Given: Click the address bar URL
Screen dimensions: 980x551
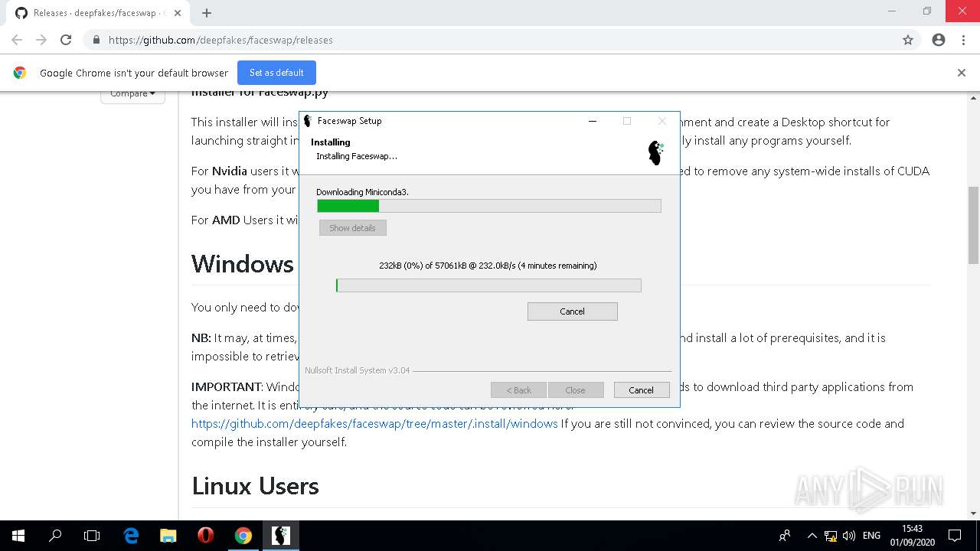Looking at the screenshot, I should 220,40.
